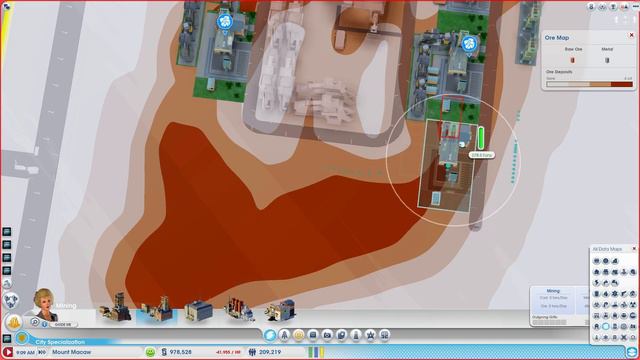This screenshot has height=360, width=640.
Task: Open the camera menu icon
Action: (x=327, y=335)
